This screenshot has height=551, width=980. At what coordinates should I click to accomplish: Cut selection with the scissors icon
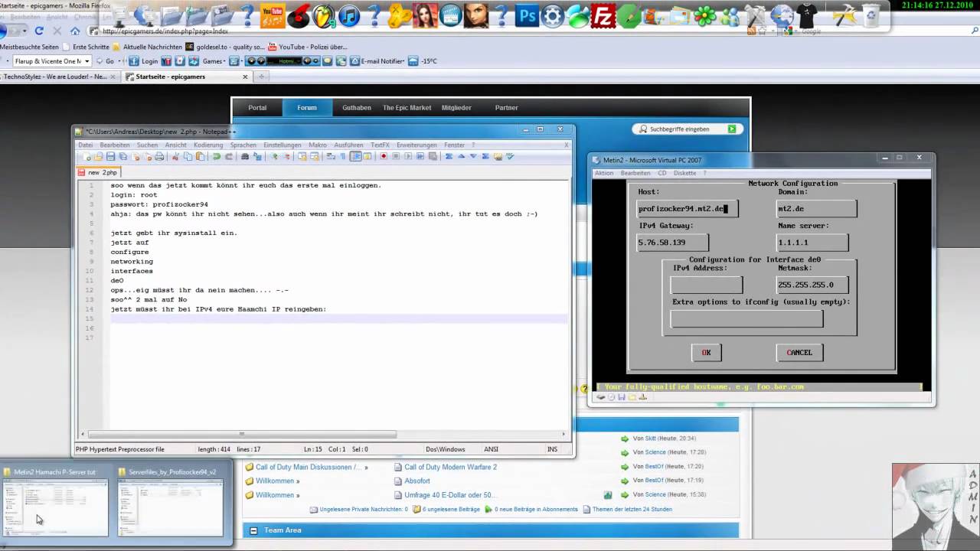click(x=175, y=156)
